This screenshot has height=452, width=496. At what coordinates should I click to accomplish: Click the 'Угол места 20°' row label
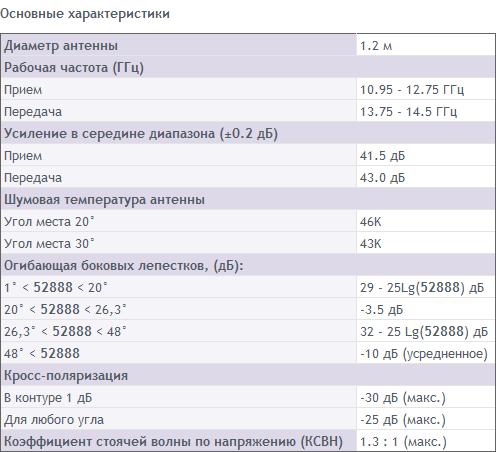click(x=49, y=222)
